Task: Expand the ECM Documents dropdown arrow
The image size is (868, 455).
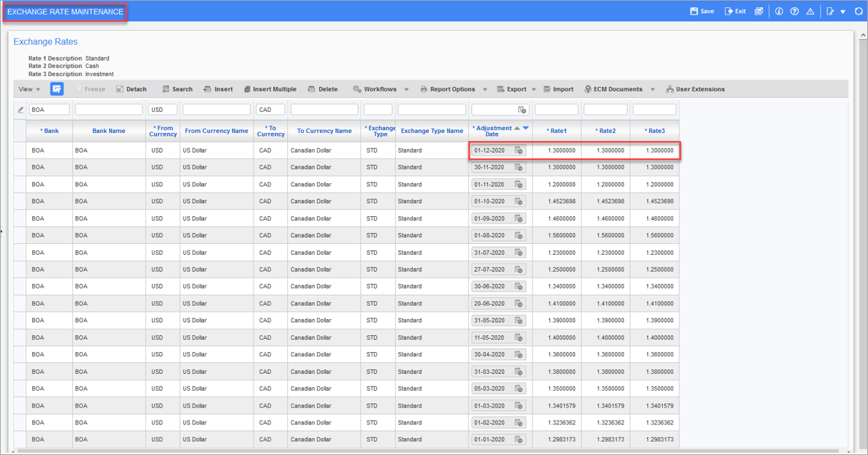Action: pos(652,89)
